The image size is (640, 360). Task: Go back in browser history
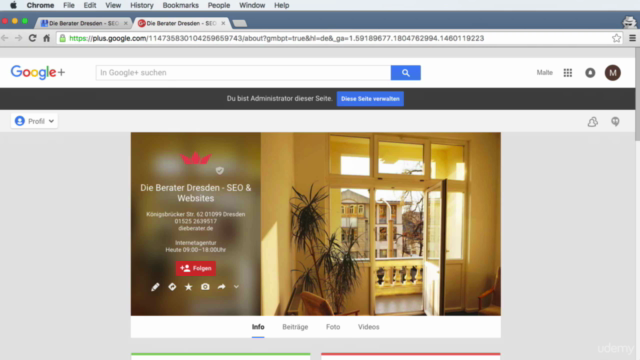pyautogui.click(x=5, y=38)
